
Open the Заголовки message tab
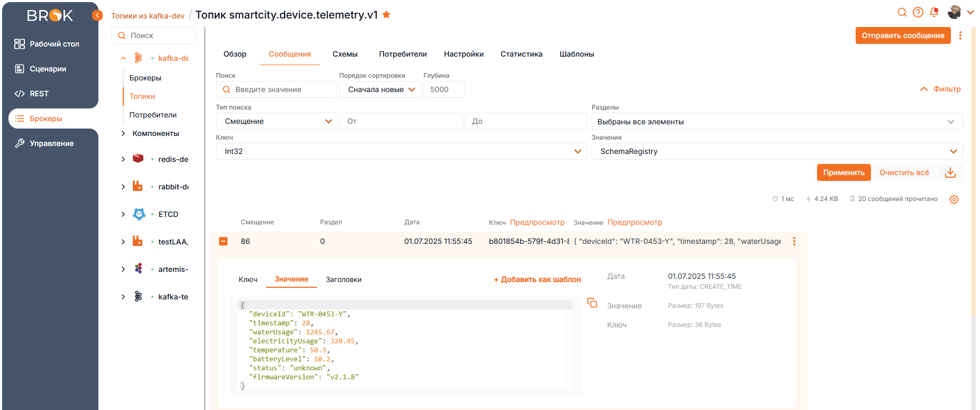click(343, 279)
